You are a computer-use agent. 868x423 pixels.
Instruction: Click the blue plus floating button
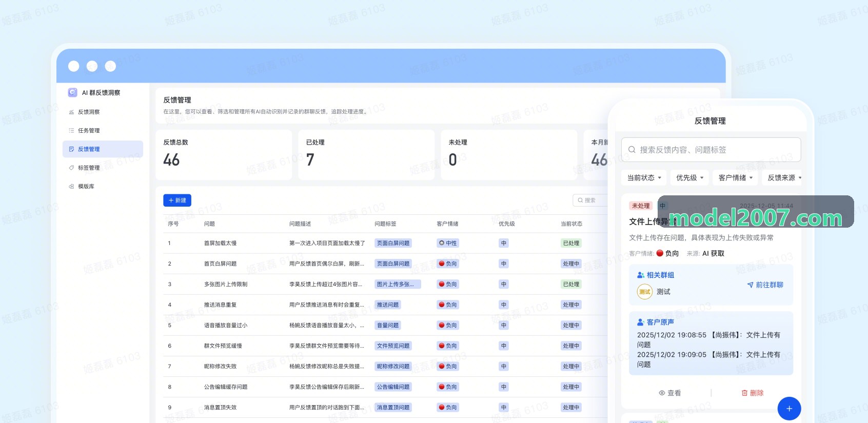pos(789,409)
